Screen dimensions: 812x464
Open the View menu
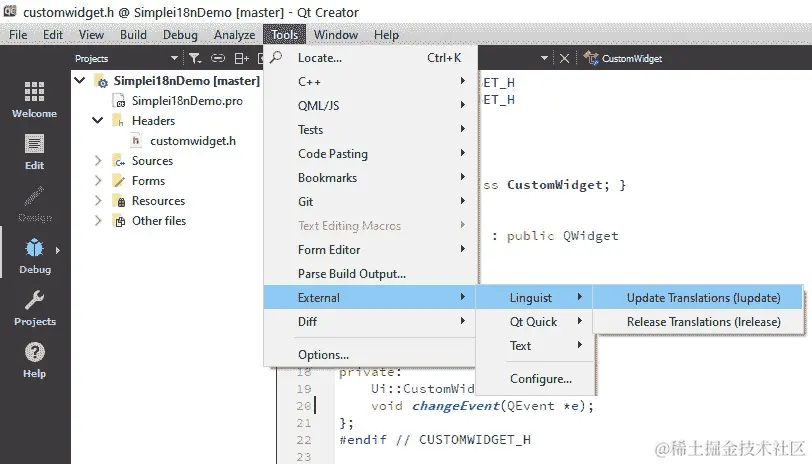[x=91, y=35]
